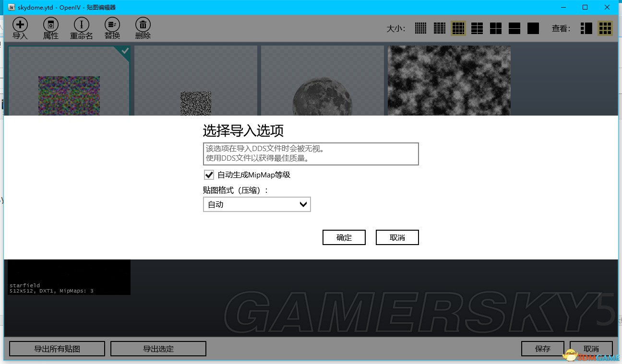Minimize the OpenIV window

[563, 7]
